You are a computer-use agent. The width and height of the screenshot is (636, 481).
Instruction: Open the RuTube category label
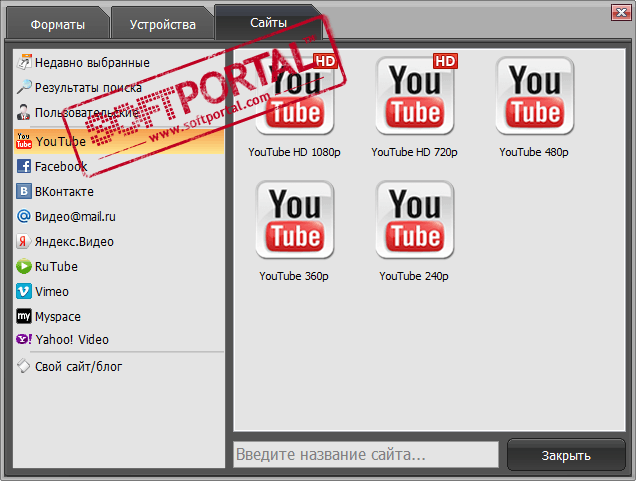pyautogui.click(x=56, y=266)
